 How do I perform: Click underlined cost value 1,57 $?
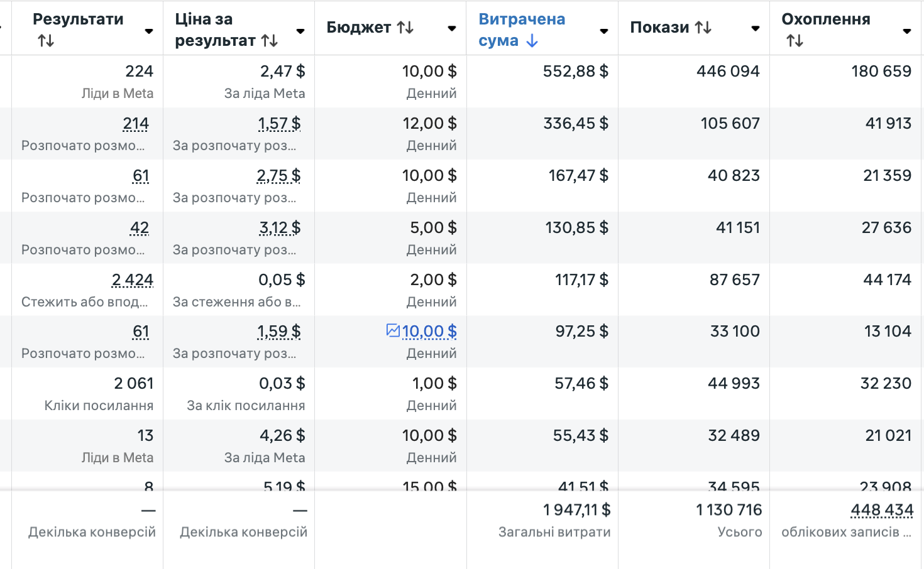coord(279,124)
